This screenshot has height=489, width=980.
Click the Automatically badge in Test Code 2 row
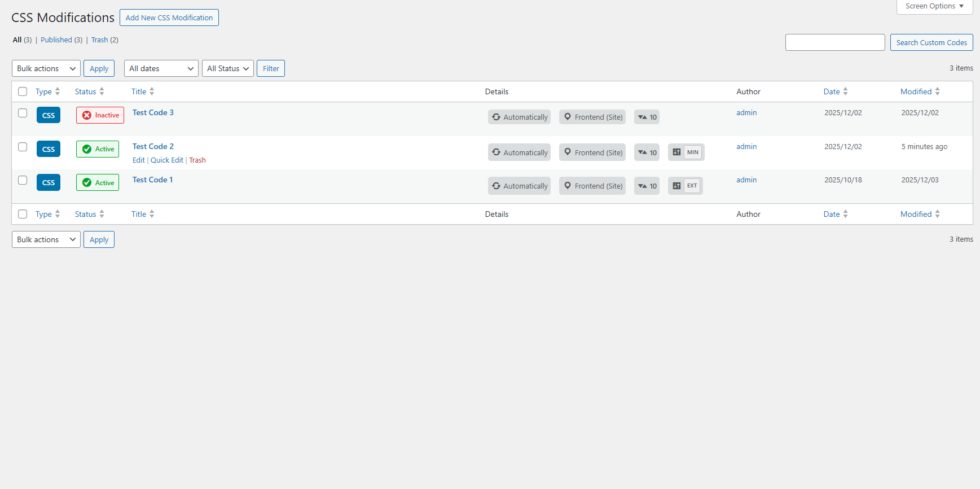519,152
